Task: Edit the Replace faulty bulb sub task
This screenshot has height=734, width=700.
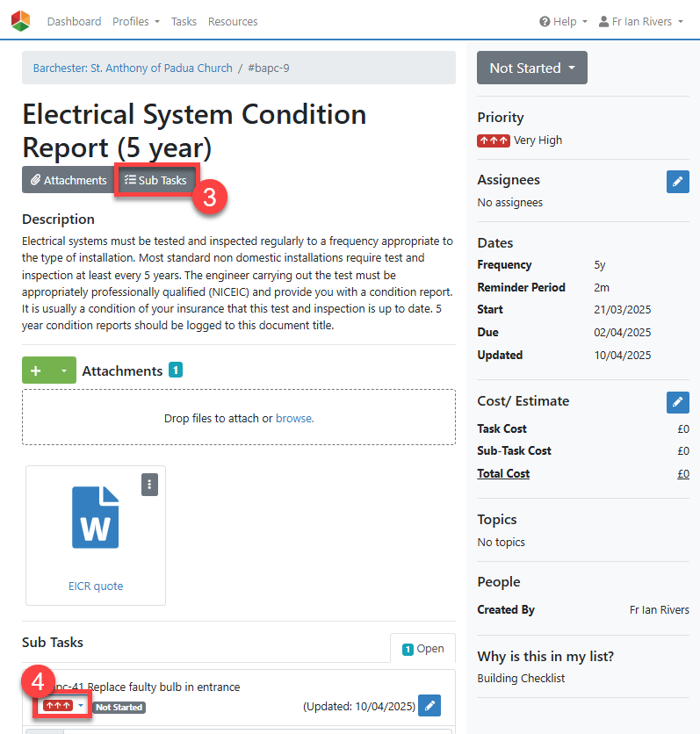Action: 429,705
